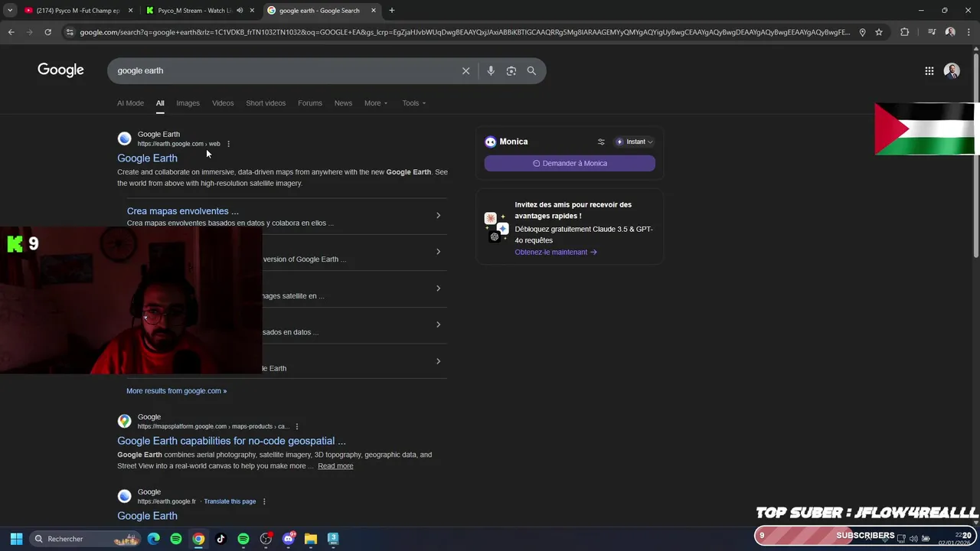Image resolution: width=980 pixels, height=551 pixels.
Task: Open OBS Studio from the taskbar
Action: coord(266,539)
